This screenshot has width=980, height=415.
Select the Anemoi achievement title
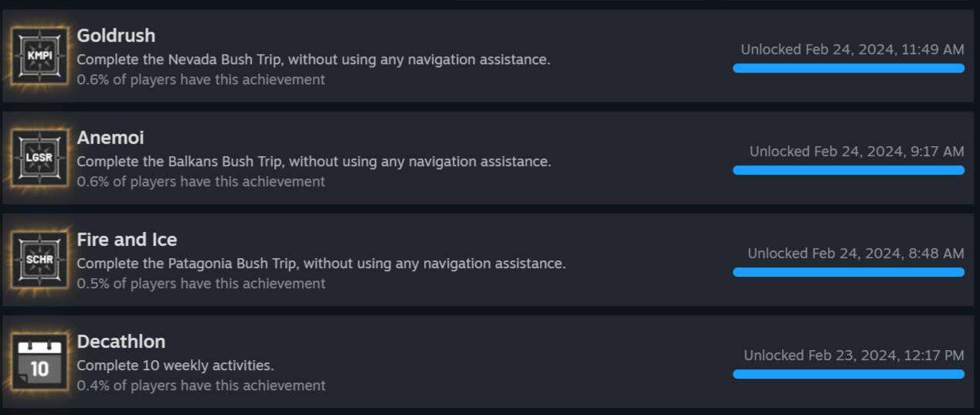[110, 138]
